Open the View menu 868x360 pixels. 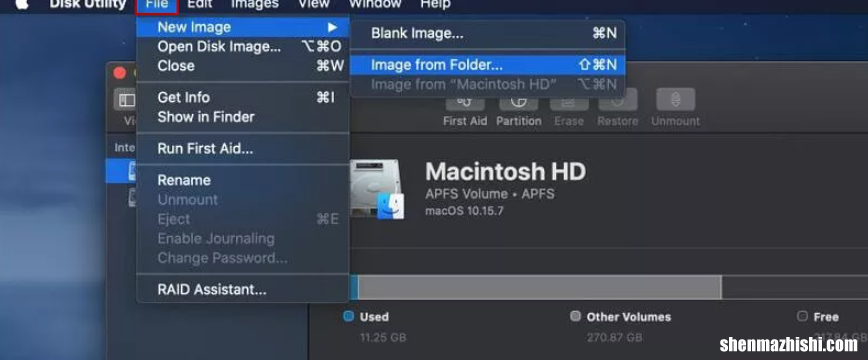pos(314,4)
